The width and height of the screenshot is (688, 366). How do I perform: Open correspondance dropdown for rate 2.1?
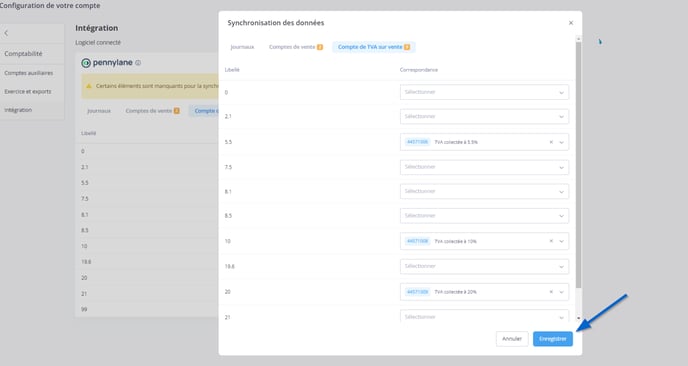484,117
